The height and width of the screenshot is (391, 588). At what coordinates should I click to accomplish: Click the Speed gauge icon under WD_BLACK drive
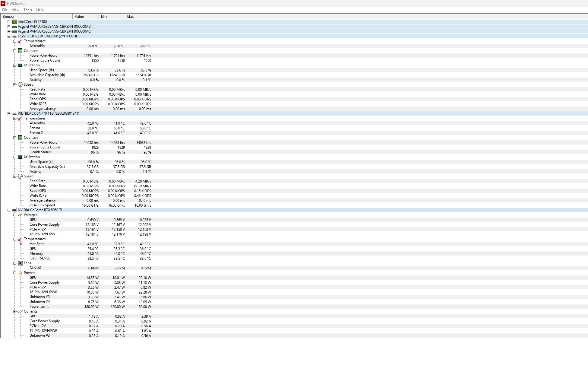click(x=20, y=176)
